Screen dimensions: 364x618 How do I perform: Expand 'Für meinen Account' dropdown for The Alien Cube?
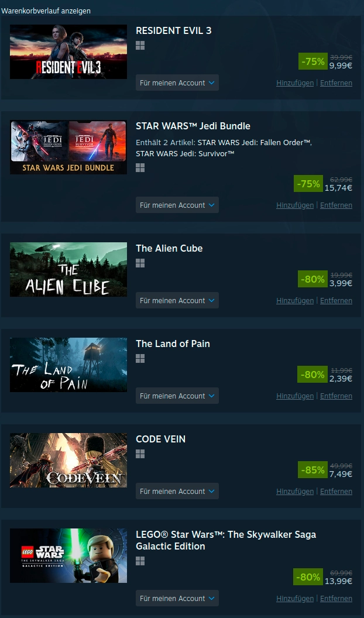click(x=177, y=300)
